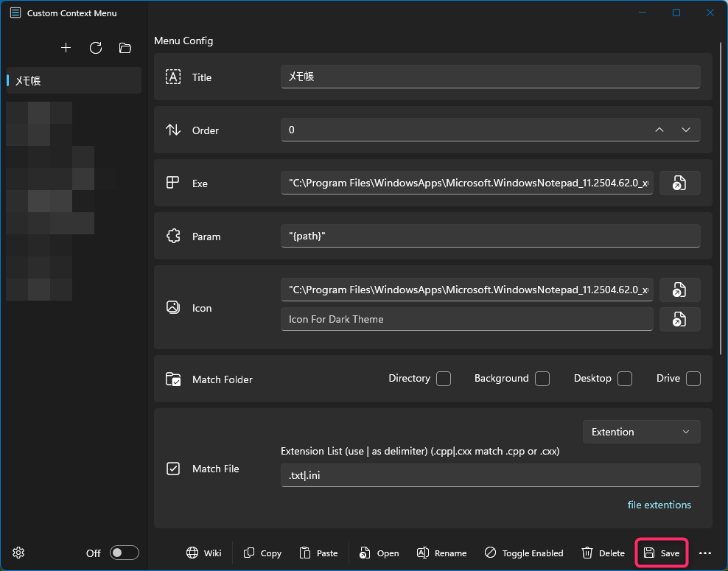Viewport: 728px width, 571px height.
Task: Browse for Dark Theme icon file
Action: [x=679, y=319]
